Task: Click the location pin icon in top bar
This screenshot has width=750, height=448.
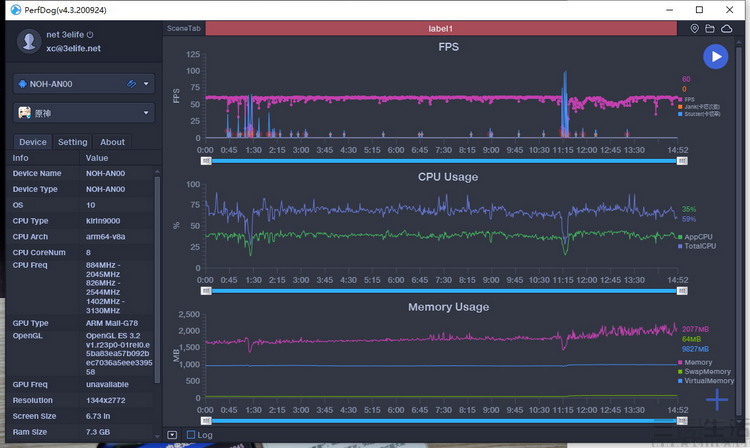Action: click(x=695, y=29)
